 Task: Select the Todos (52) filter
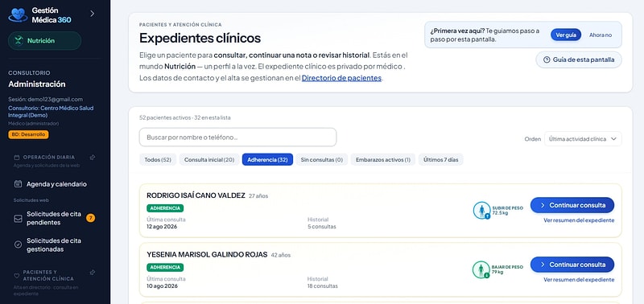point(158,159)
